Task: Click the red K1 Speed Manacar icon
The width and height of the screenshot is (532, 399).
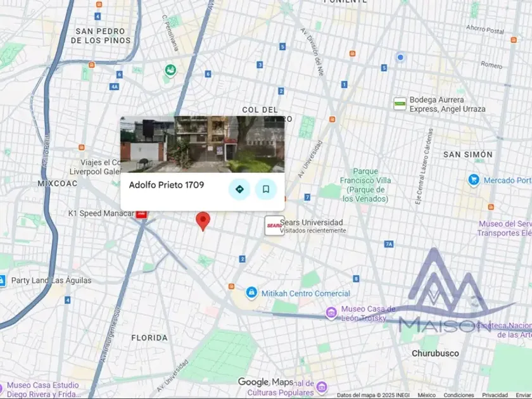Action: click(141, 214)
